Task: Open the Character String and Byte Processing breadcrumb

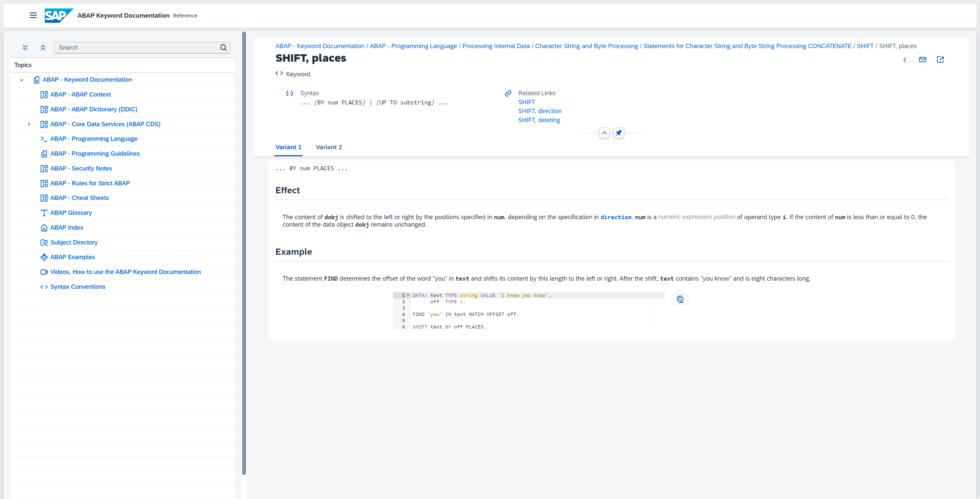Action: click(x=586, y=46)
